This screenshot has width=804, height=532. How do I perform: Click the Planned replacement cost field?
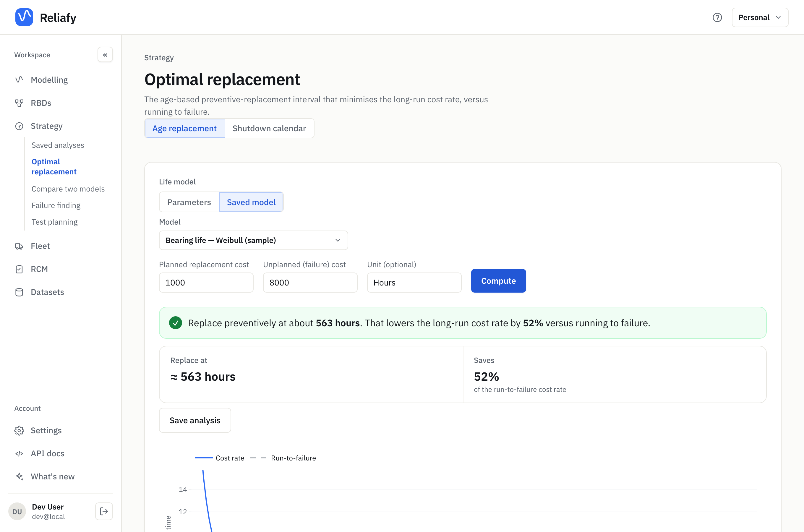click(x=206, y=283)
